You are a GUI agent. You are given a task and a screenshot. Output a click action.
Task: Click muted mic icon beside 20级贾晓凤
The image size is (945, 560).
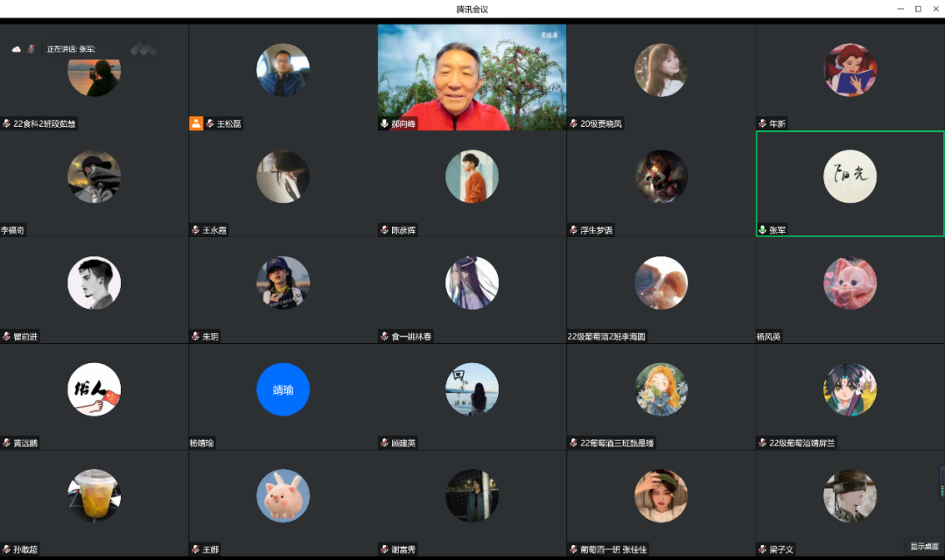pyautogui.click(x=573, y=123)
